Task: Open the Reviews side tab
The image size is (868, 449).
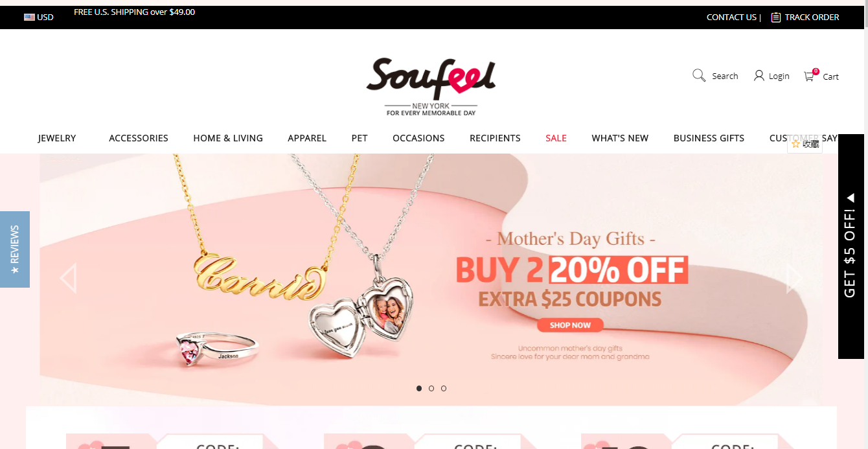Action: point(15,249)
